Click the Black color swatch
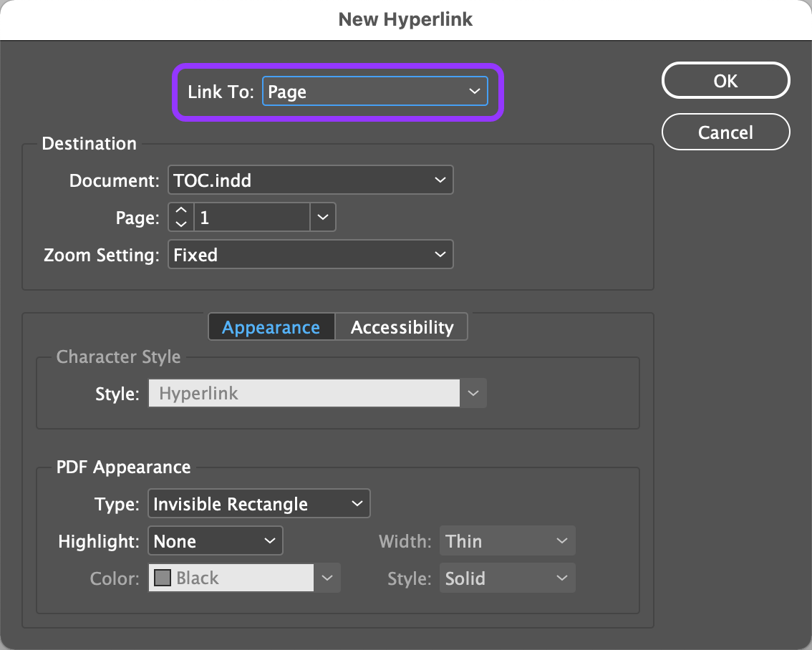 163,578
